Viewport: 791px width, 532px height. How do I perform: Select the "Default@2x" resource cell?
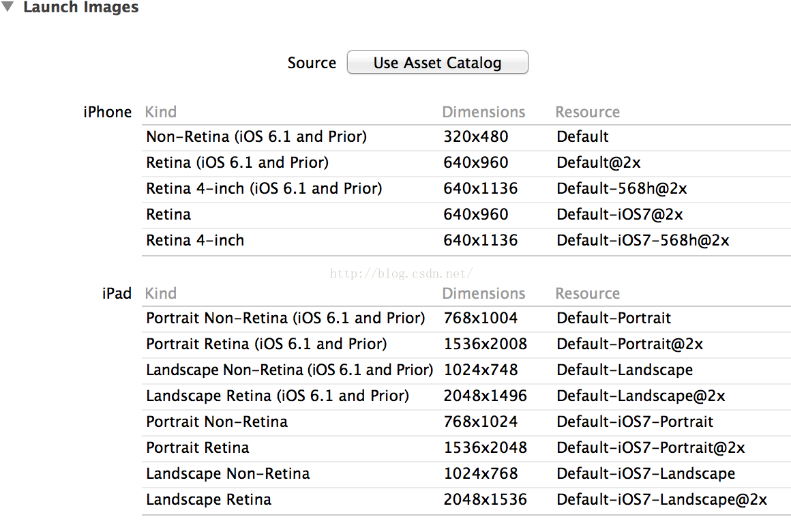pyautogui.click(x=599, y=162)
